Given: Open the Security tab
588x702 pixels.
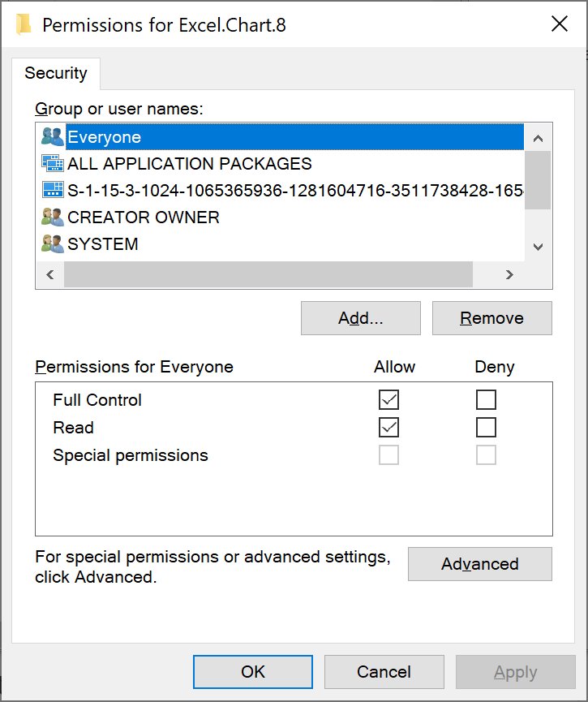Looking at the screenshot, I should tap(56, 73).
